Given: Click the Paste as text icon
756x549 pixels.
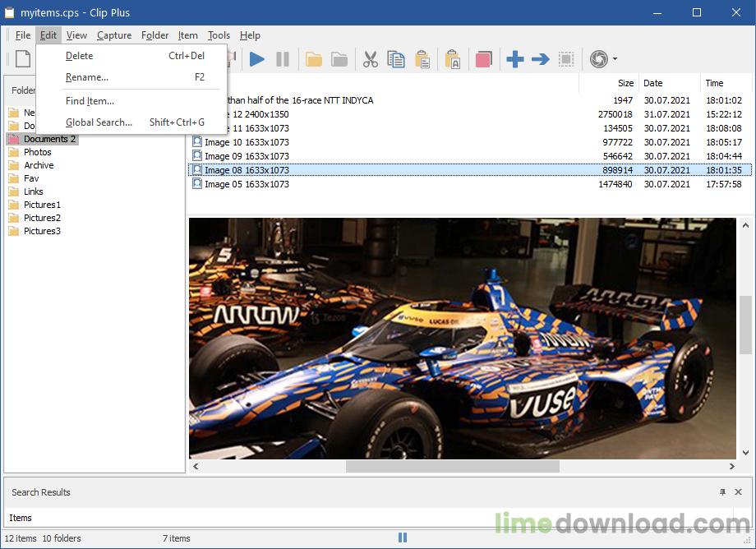Looking at the screenshot, I should click(x=453, y=59).
